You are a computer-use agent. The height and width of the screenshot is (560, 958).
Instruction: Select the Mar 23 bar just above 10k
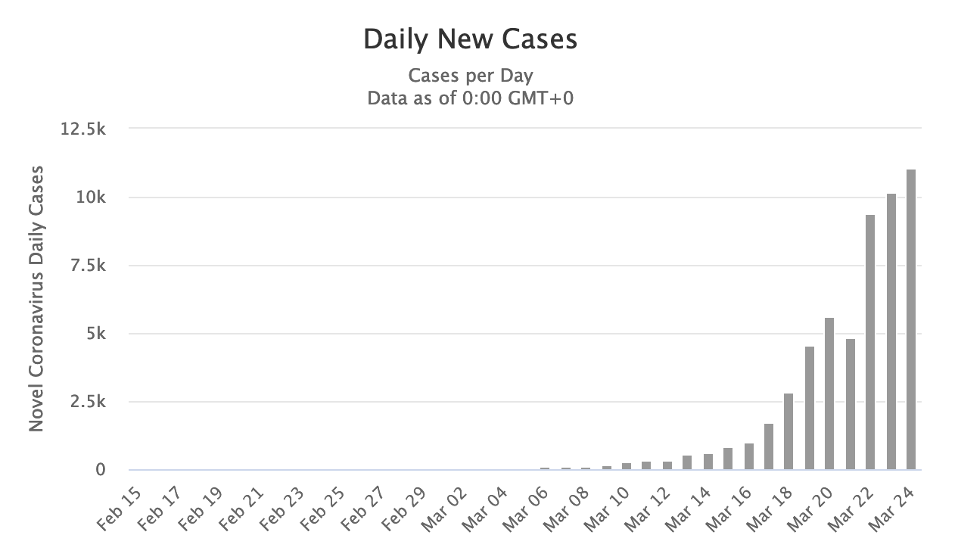click(891, 331)
